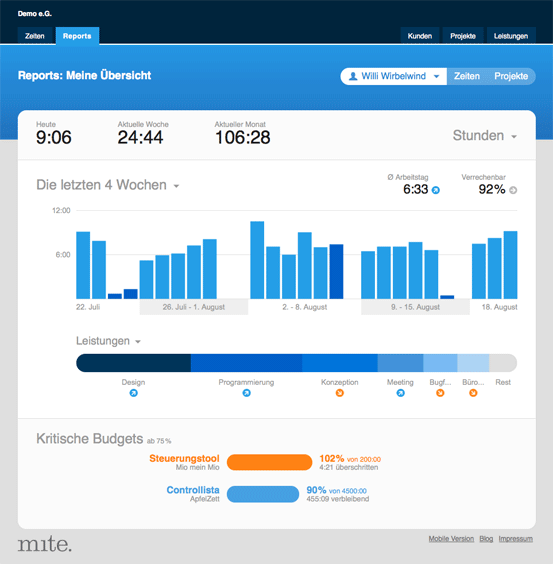Click the 102% von 200:00 budget text
Screen dimensions: 553x564
coord(350,459)
